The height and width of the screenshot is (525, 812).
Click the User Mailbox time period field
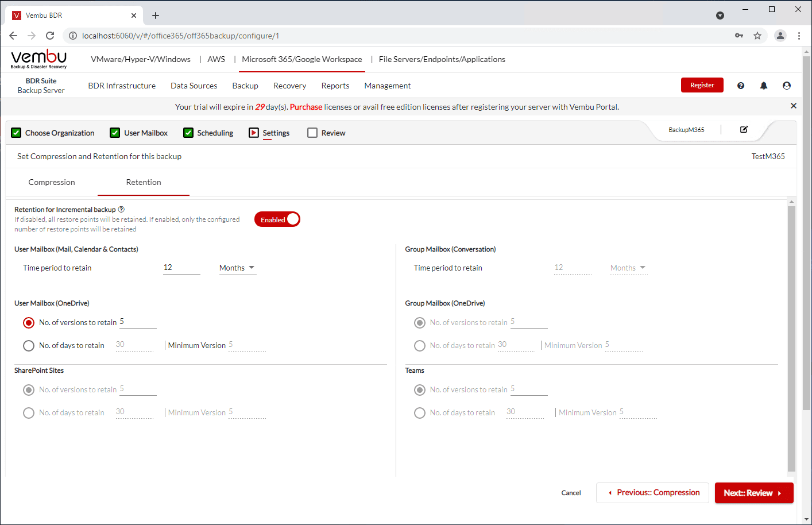click(181, 268)
